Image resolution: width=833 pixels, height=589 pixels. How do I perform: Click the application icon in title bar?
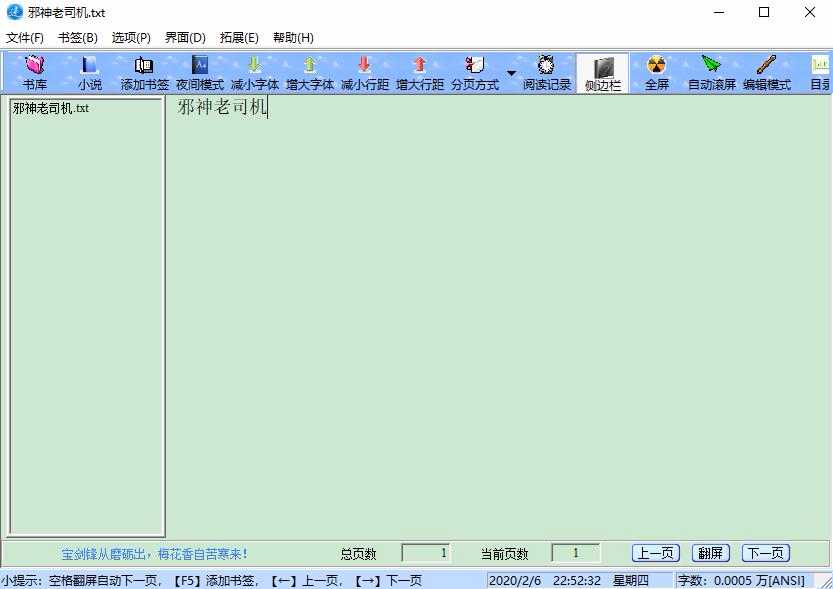point(14,12)
